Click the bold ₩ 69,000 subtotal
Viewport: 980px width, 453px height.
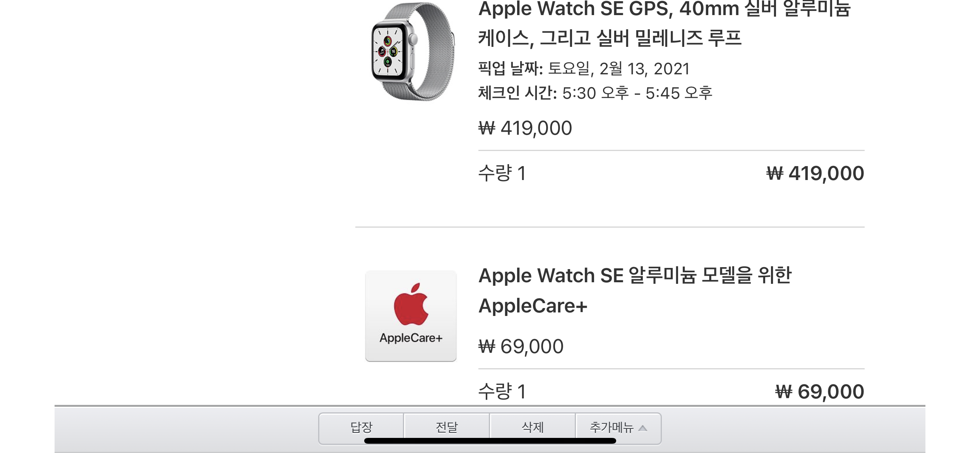pos(820,391)
